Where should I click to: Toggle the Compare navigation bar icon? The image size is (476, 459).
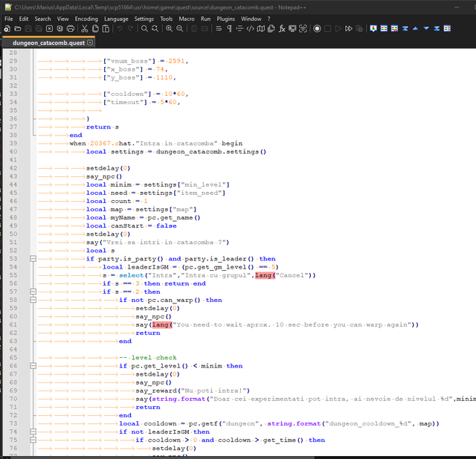[447, 28]
